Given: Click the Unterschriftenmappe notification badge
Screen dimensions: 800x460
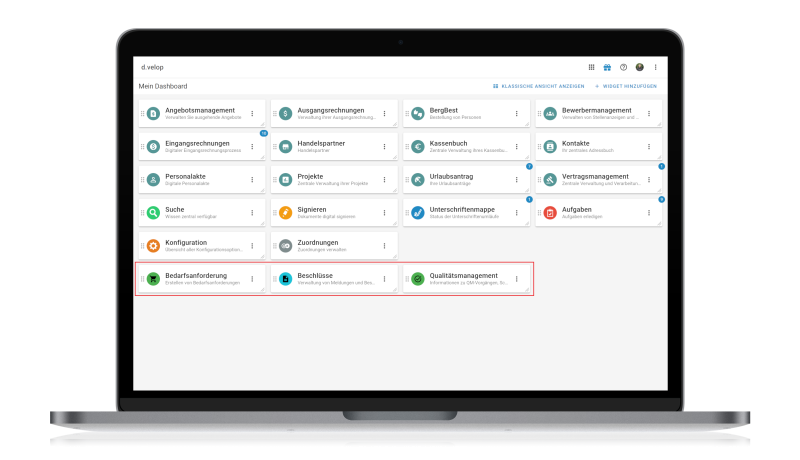Looking at the screenshot, I should (529, 199).
